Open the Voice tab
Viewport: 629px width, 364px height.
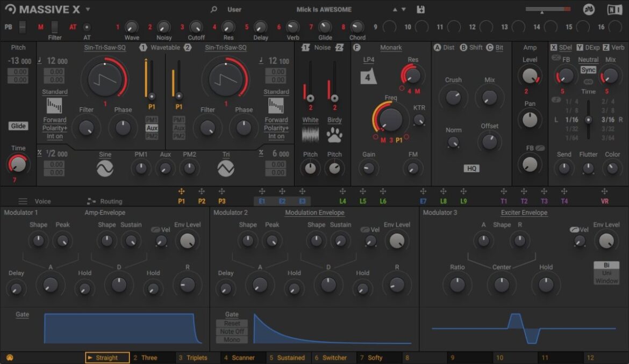(x=42, y=201)
